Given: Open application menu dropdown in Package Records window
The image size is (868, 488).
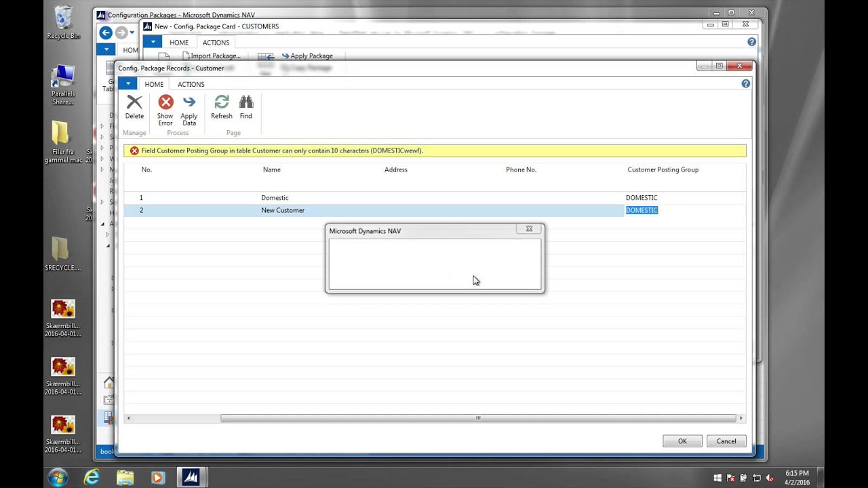Looking at the screenshot, I should click(x=127, y=84).
